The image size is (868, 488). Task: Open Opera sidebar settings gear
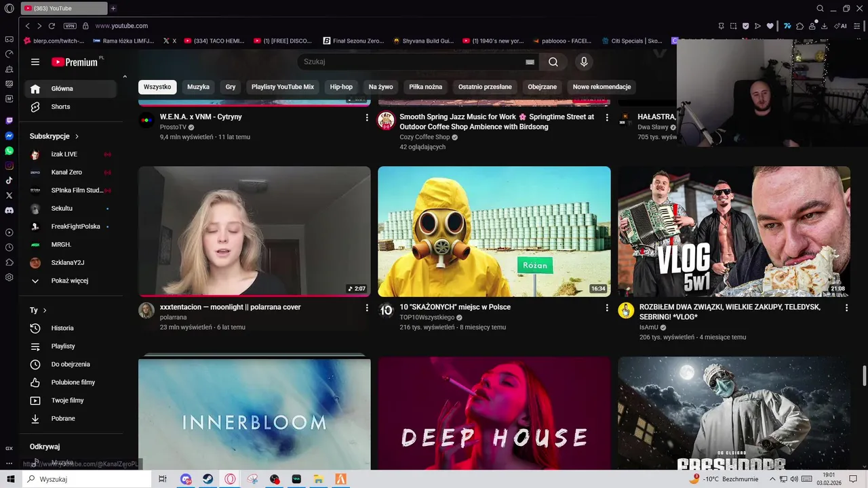coord(9,277)
